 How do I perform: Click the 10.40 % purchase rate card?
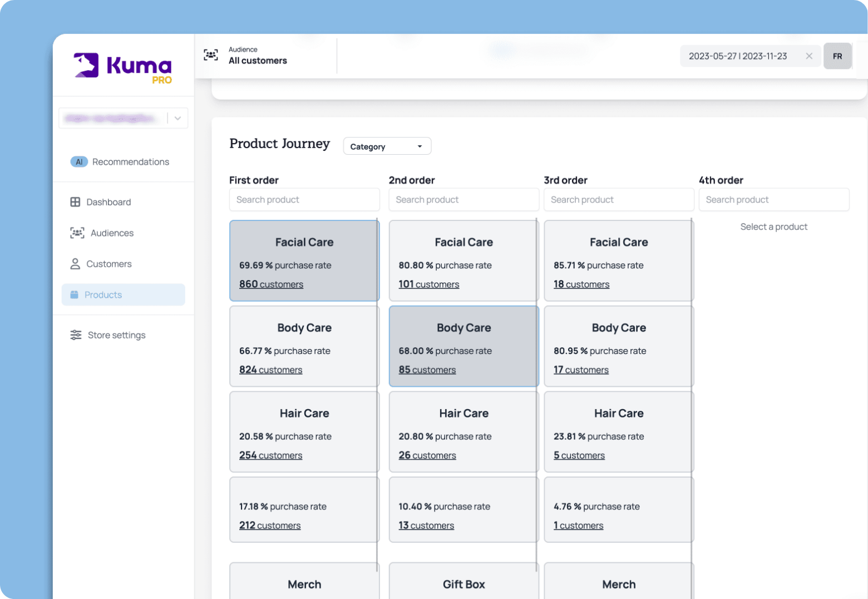463,509
